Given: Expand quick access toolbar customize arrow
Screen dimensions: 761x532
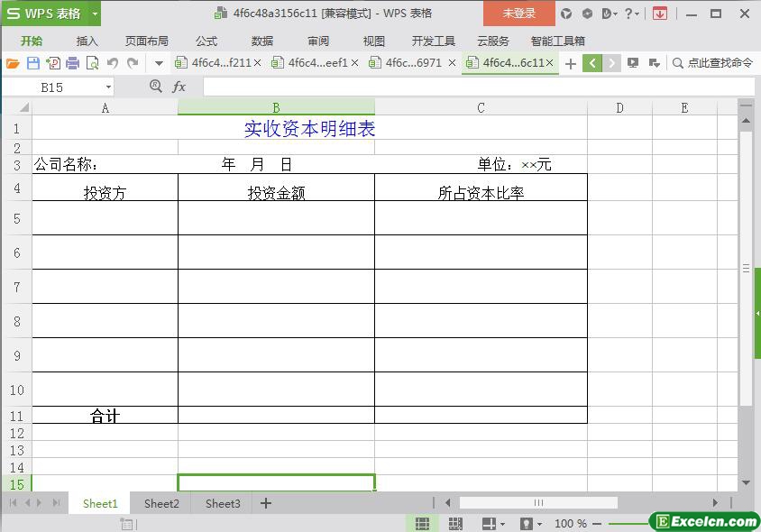Looking at the screenshot, I should pos(159,63).
